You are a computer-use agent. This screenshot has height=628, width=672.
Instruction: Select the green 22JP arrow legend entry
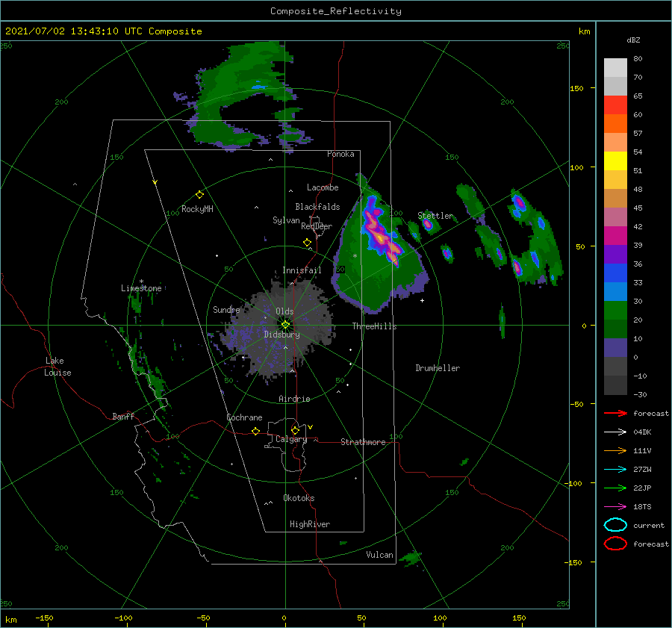coord(615,488)
